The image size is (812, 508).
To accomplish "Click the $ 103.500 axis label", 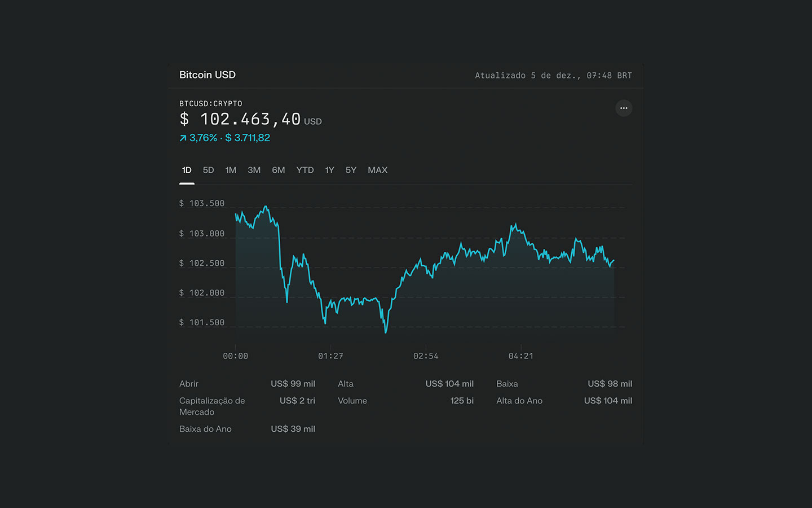I will point(202,203).
